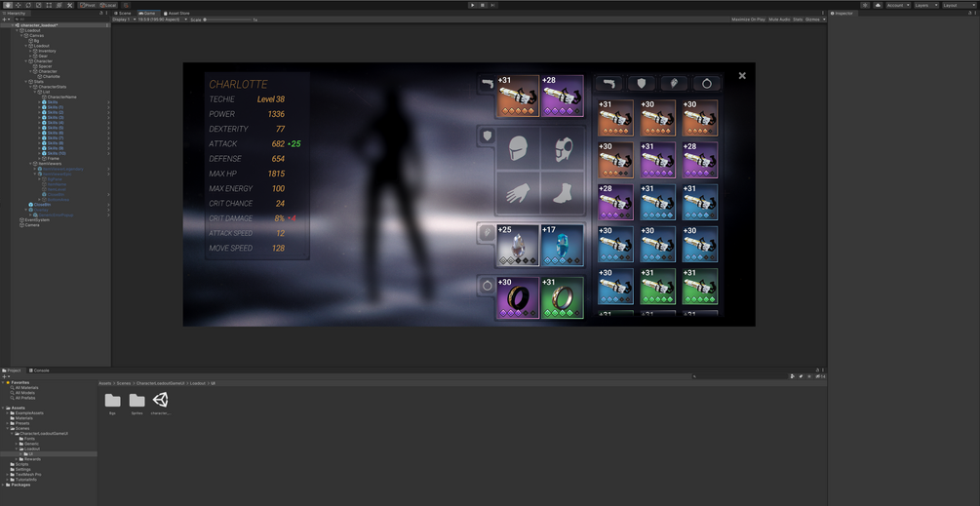Select the Scale tool in the toolbar
This screenshot has height=506, width=980.
(x=39, y=5)
